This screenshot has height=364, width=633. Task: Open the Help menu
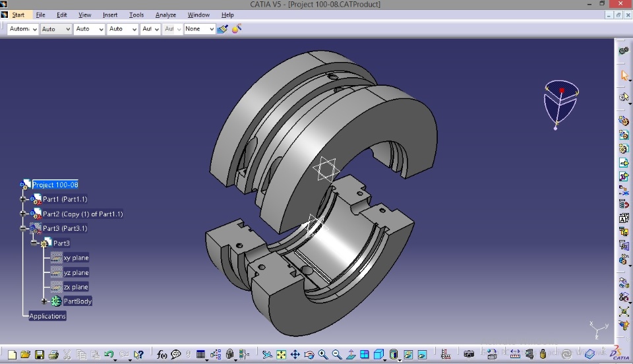coord(227,15)
